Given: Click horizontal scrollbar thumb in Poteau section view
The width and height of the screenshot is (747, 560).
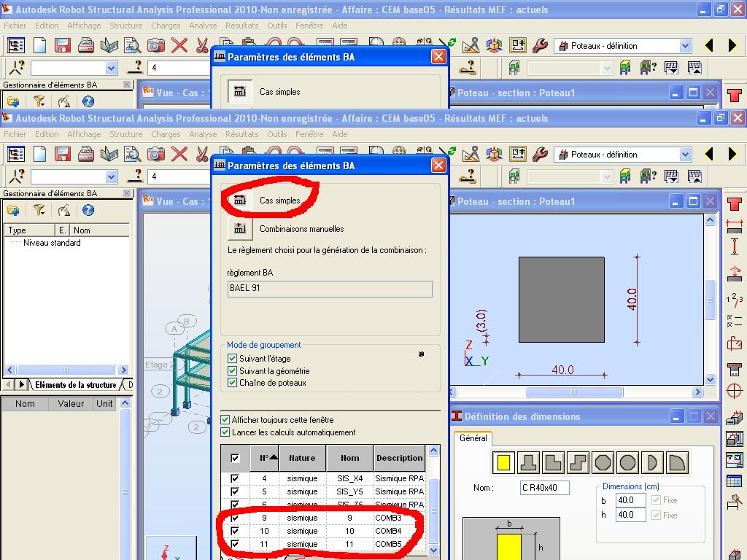Looking at the screenshot, I should [574, 392].
